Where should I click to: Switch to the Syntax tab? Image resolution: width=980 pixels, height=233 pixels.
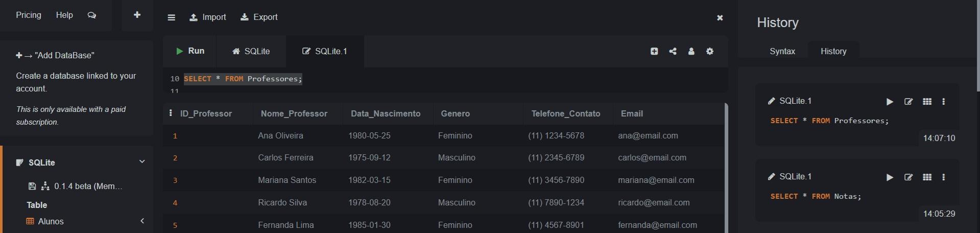782,51
